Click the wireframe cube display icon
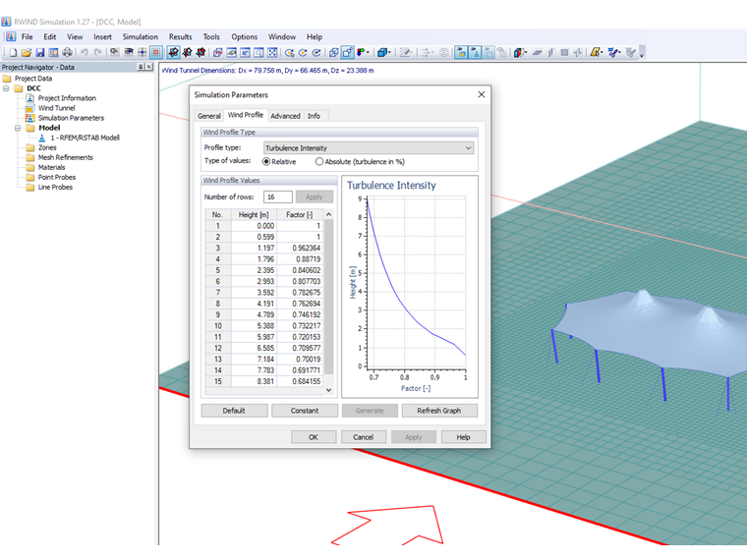This screenshot has height=560, width=747. coord(333,52)
